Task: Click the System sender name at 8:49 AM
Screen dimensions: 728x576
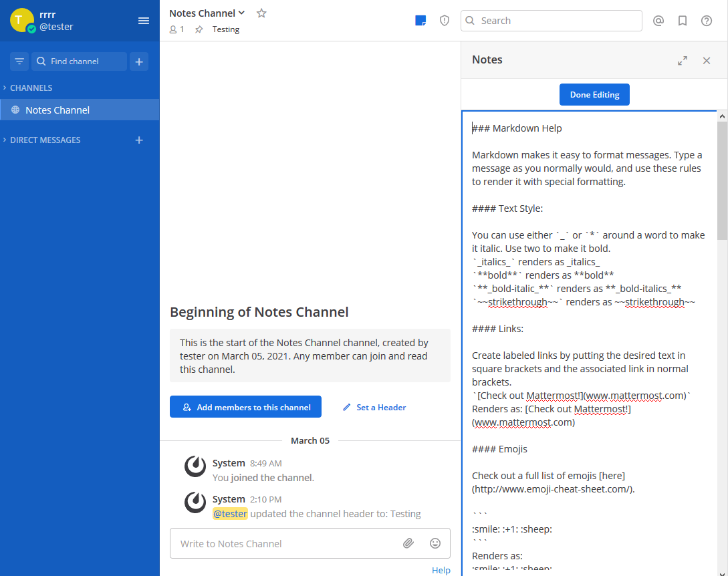Action: 229,463
